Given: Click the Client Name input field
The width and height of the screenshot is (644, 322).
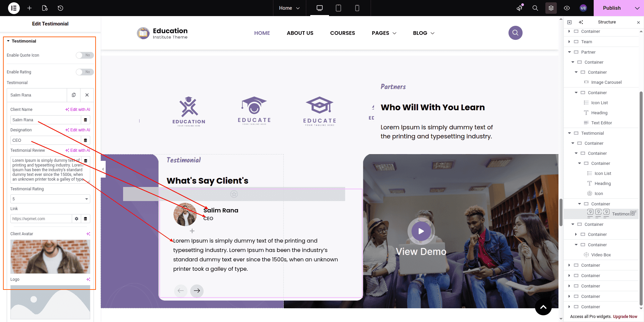Looking at the screenshot, I should click(x=46, y=120).
